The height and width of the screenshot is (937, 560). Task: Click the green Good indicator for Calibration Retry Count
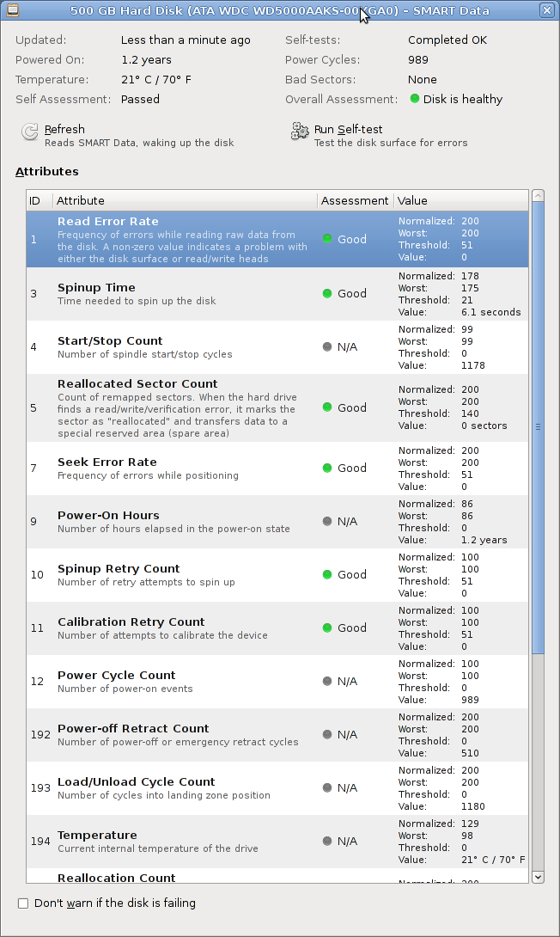327,628
